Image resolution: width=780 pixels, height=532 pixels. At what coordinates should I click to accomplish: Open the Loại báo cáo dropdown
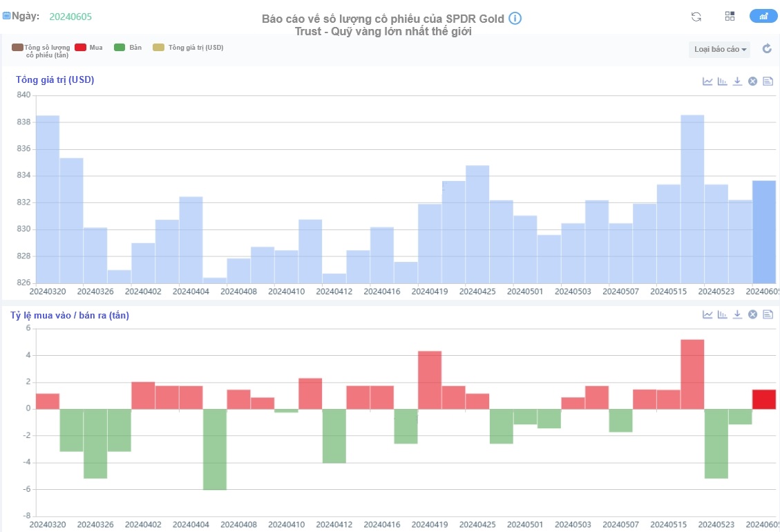tap(719, 49)
